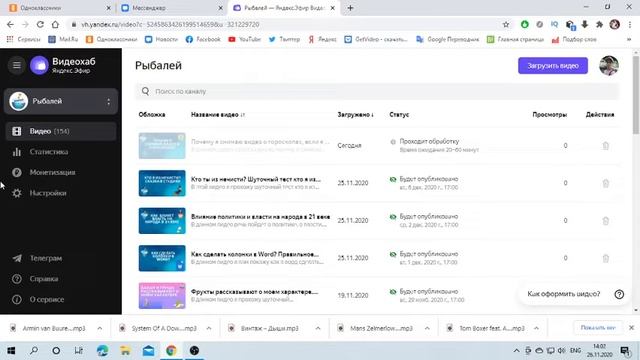Reload the page
This screenshot has width=640, height=360.
tap(40, 24)
